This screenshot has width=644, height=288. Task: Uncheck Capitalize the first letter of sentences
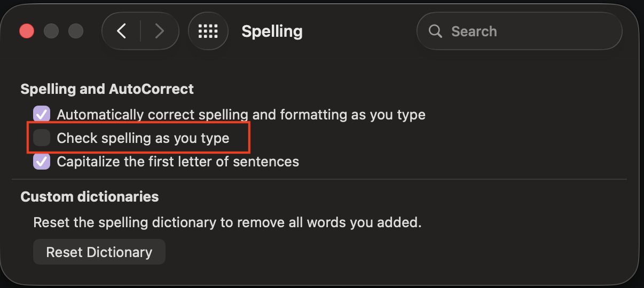(42, 161)
